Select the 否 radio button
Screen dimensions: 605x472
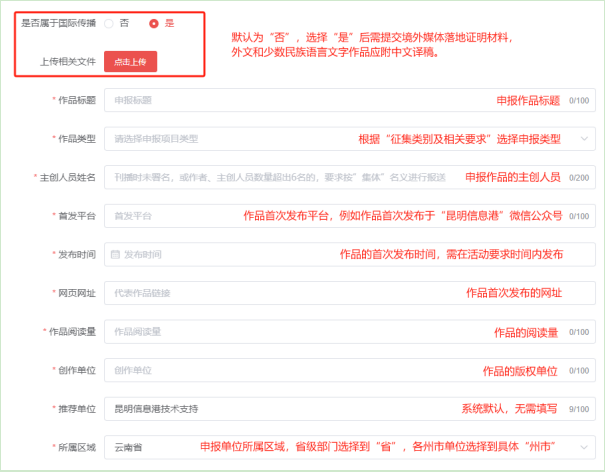pyautogui.click(x=109, y=23)
